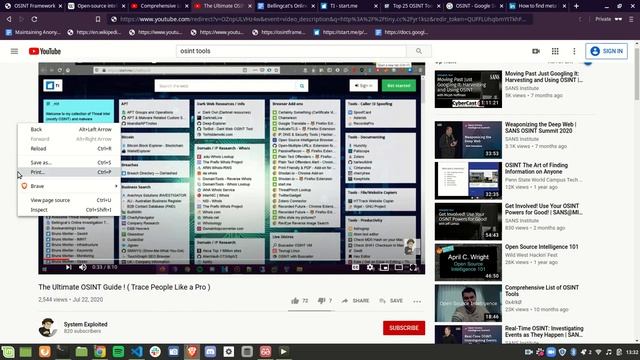
Task: Click SAVE to playlist button
Action: tap(391, 301)
